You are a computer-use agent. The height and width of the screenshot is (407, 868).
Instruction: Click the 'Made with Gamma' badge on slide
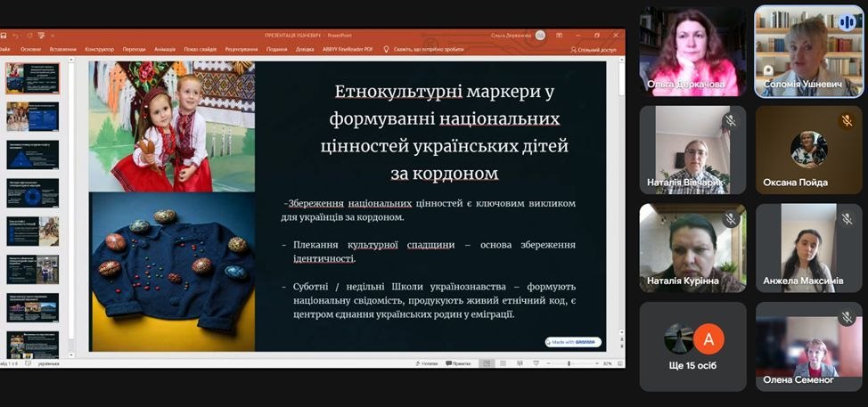click(x=572, y=342)
